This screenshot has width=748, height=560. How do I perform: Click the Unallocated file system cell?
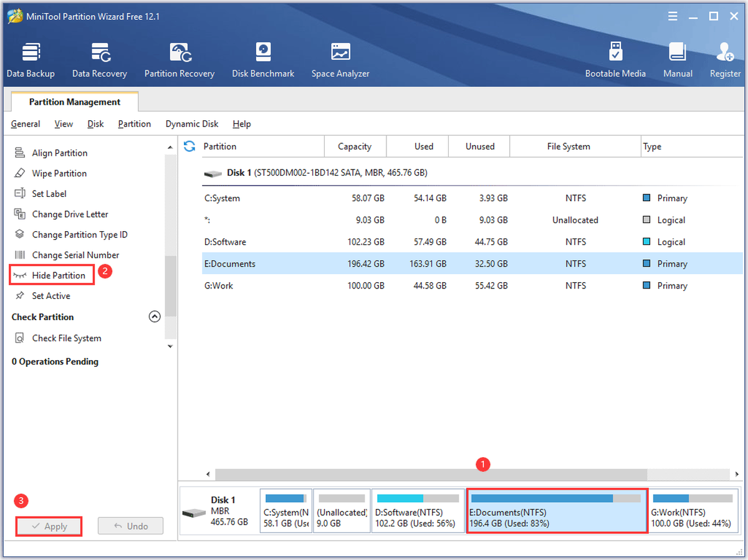tap(575, 220)
